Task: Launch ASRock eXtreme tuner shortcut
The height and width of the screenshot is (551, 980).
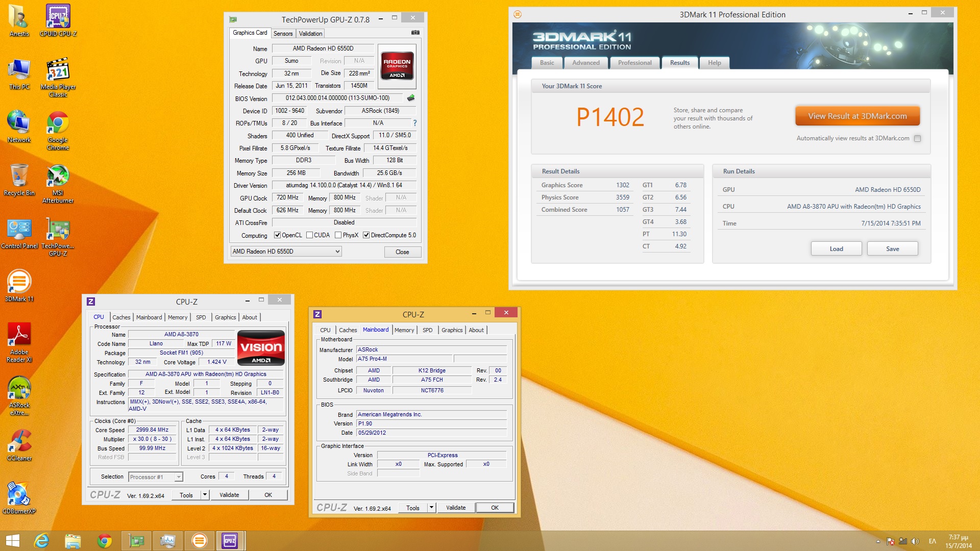Action: click(19, 396)
